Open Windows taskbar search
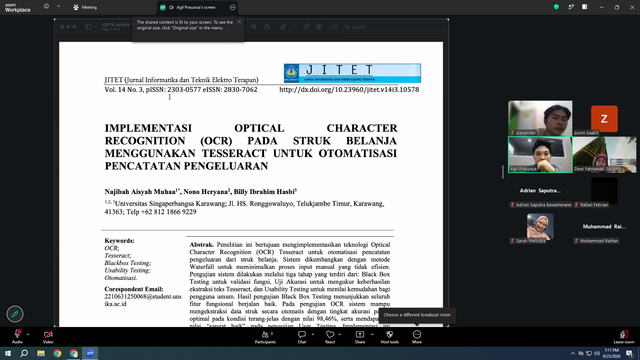 (x=24, y=353)
